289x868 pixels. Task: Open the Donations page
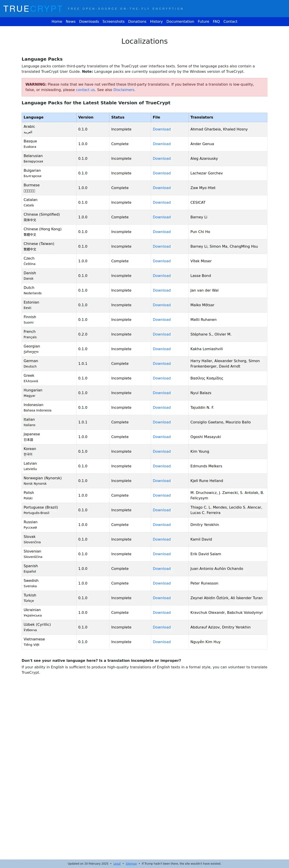137,22
